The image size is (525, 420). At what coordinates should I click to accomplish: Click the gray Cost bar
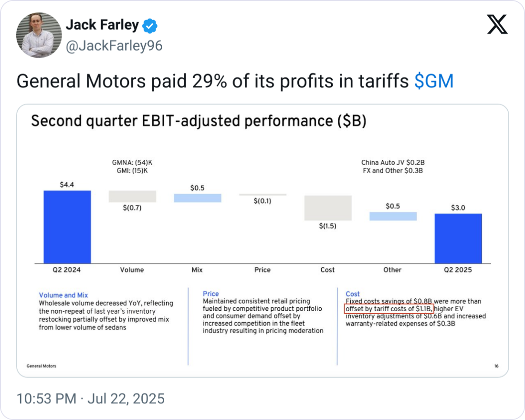tap(328, 208)
